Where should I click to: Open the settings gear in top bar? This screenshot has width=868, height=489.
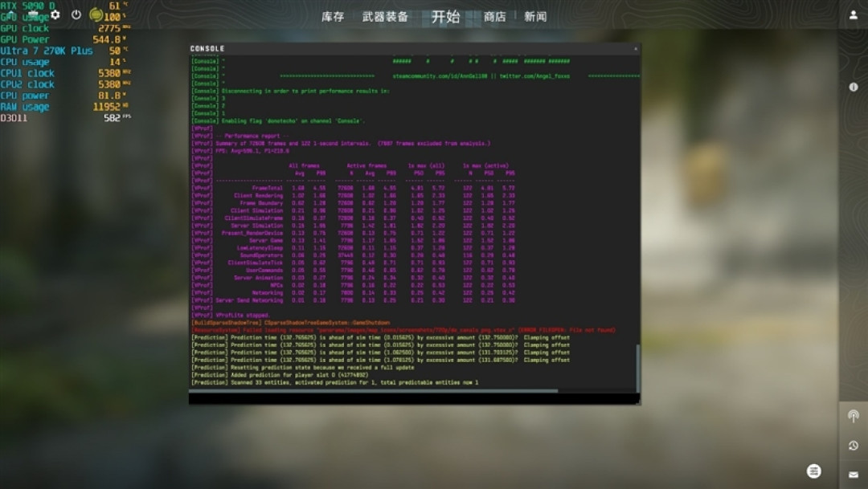click(x=55, y=15)
